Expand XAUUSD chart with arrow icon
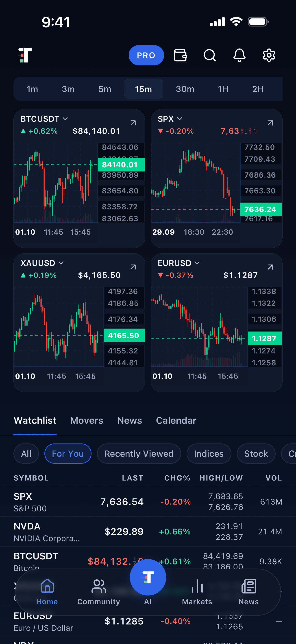This screenshot has width=296, height=644. [x=133, y=267]
